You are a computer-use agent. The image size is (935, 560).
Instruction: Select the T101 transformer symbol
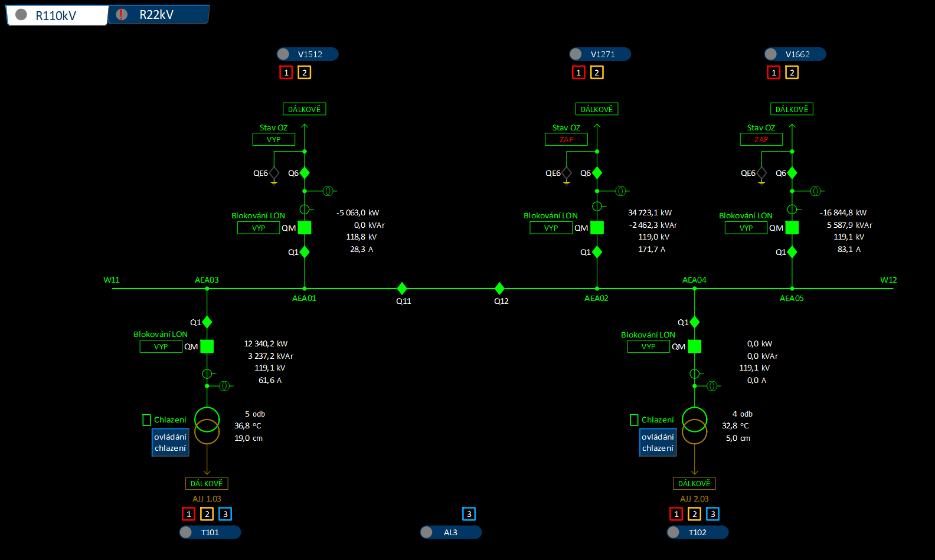pyautogui.click(x=207, y=425)
